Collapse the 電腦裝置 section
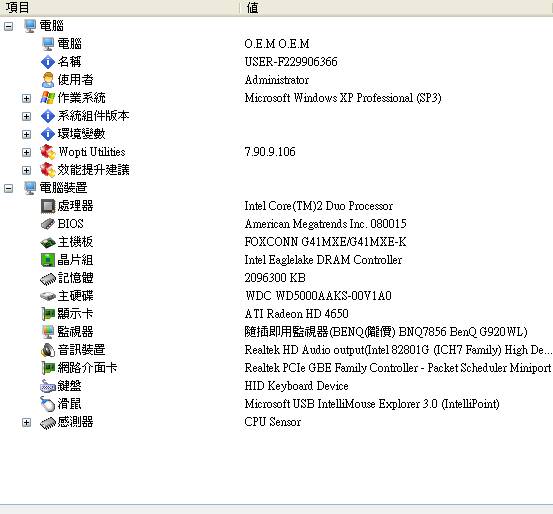Screen dimensions: 553x514 pos(8,188)
